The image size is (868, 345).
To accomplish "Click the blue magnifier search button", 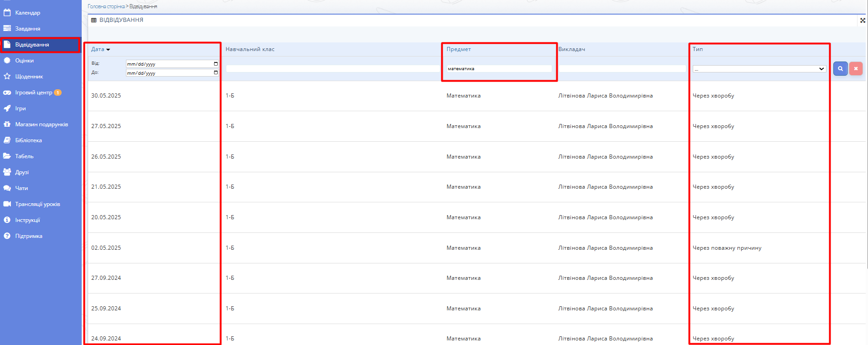I will click(x=840, y=68).
